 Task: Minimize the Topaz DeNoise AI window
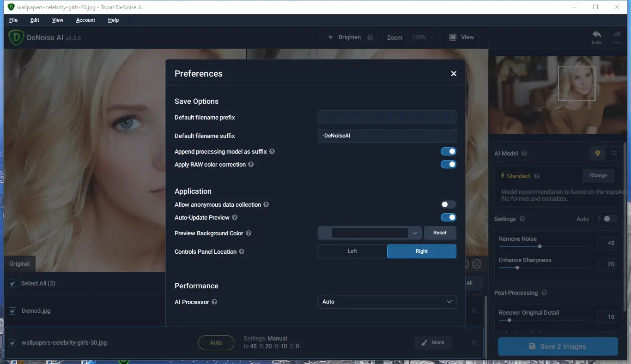[x=575, y=7]
